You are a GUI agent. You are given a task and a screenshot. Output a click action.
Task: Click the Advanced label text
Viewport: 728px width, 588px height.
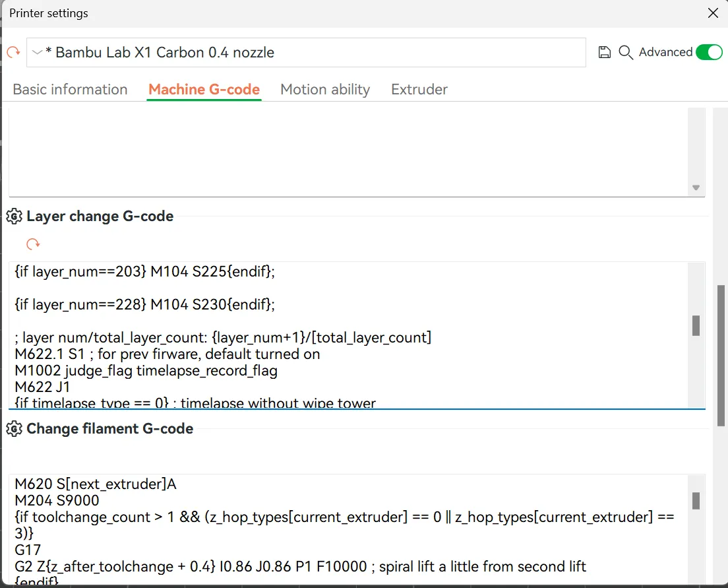pyautogui.click(x=665, y=52)
